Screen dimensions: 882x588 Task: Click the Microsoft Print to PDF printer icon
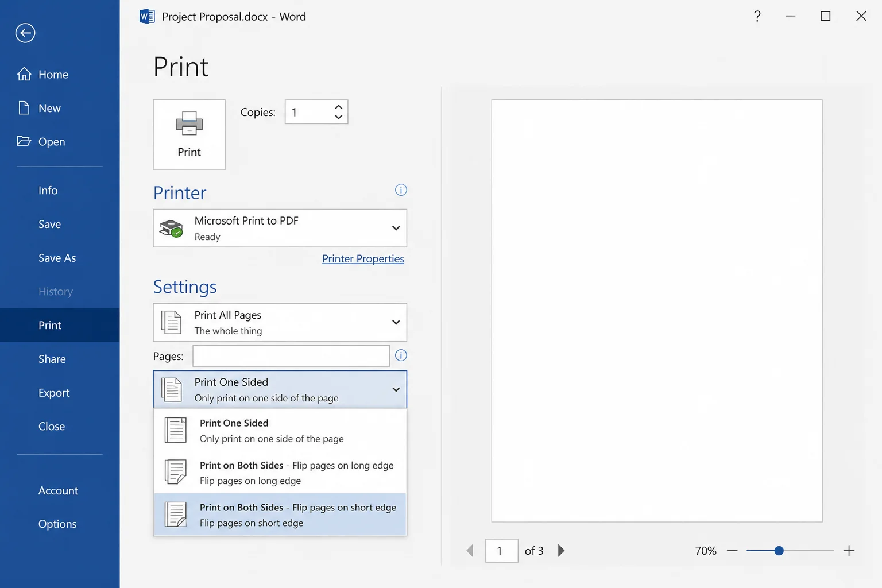click(x=171, y=228)
